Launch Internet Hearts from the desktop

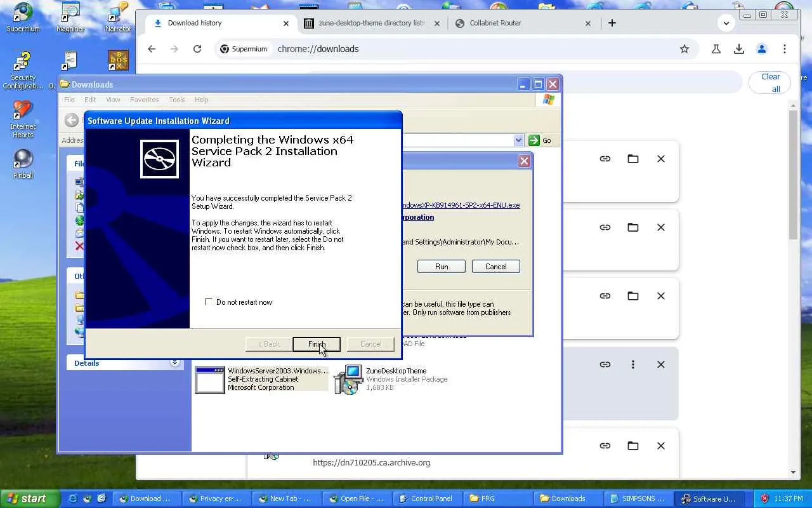(23, 119)
